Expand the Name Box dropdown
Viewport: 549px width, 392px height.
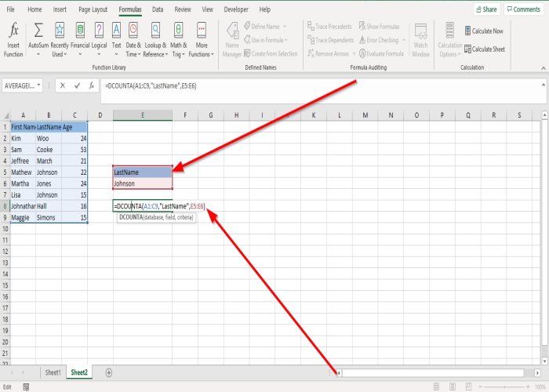click(x=38, y=85)
